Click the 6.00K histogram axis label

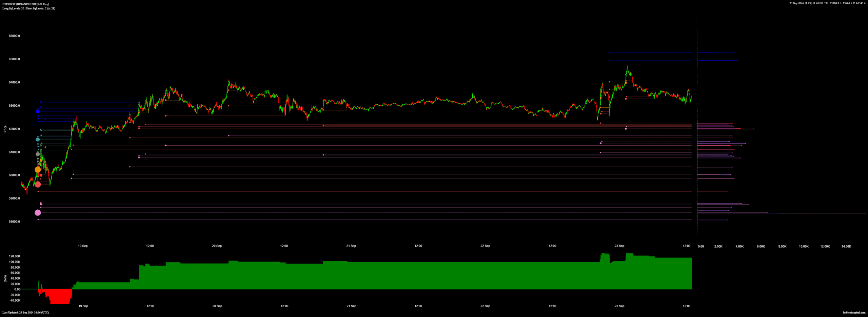click(761, 247)
